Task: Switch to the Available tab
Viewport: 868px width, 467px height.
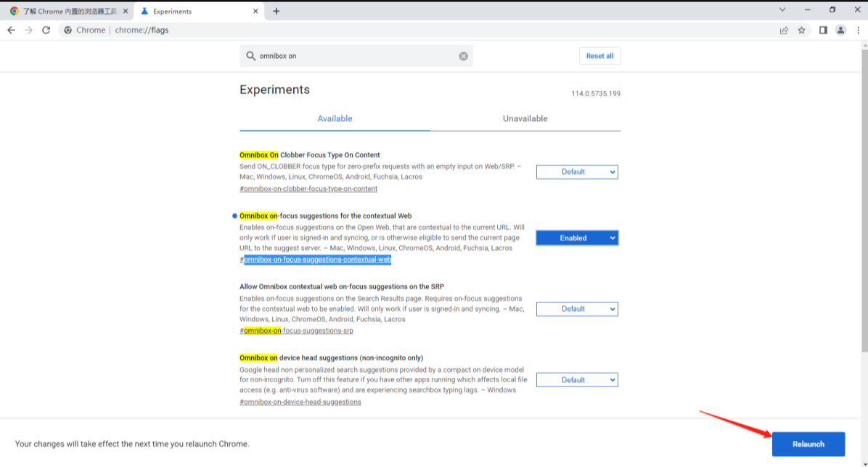Action: tap(335, 118)
